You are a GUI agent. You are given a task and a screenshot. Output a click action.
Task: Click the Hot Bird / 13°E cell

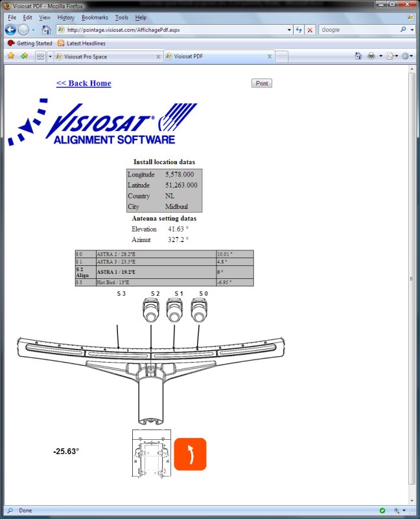[x=156, y=282]
